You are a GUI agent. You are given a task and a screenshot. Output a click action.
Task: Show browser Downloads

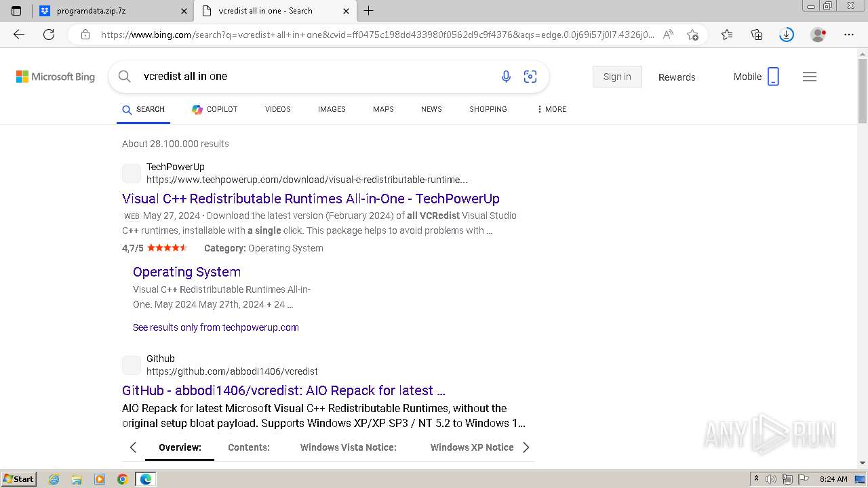tap(787, 35)
